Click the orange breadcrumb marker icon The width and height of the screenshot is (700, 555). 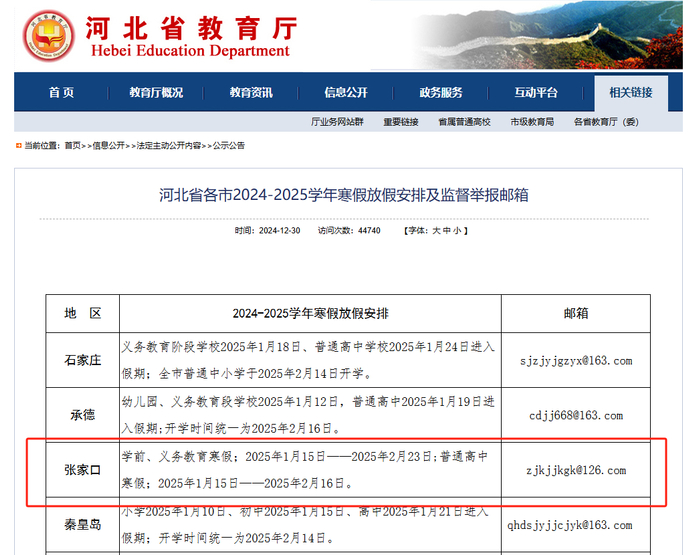[19, 146]
